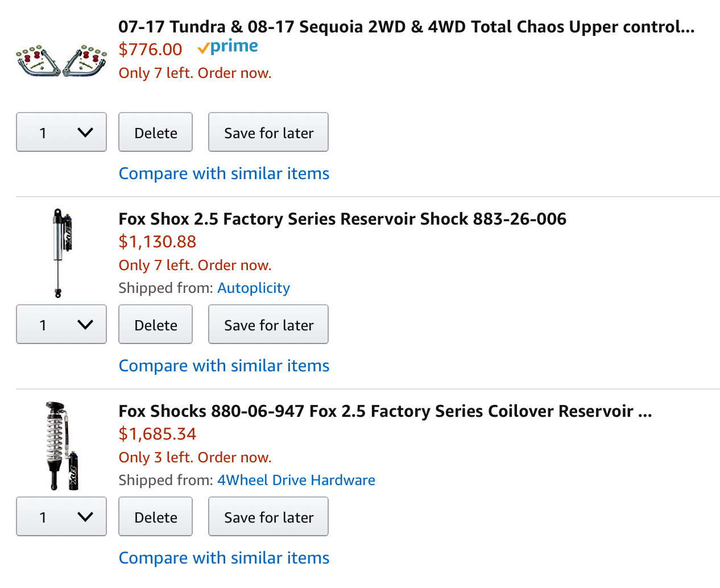The height and width of the screenshot is (588, 720).
Task: Open the Total Chaos control arms thumbnail
Action: (x=61, y=60)
